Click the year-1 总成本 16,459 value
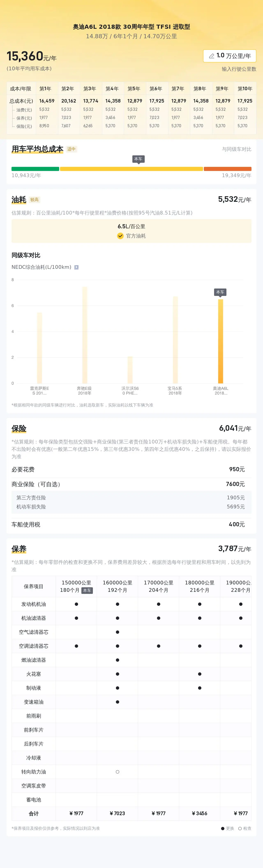The width and height of the screenshot is (263, 868). pyautogui.click(x=47, y=101)
